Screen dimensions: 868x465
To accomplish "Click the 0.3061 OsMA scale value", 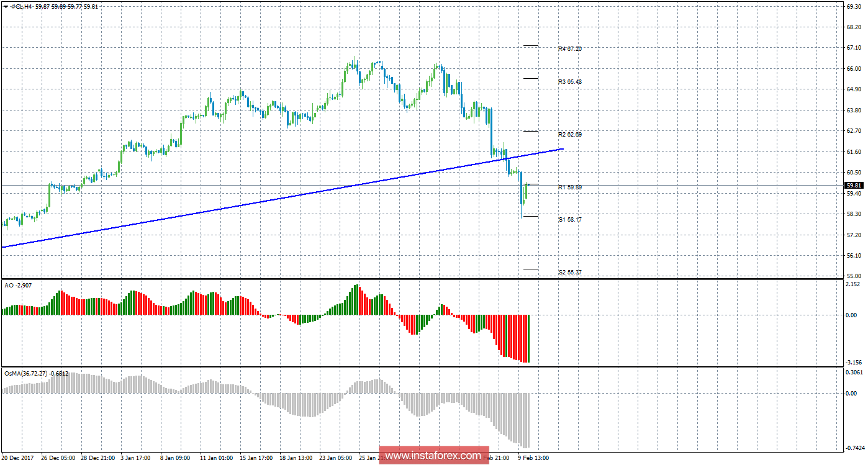I will point(854,372).
